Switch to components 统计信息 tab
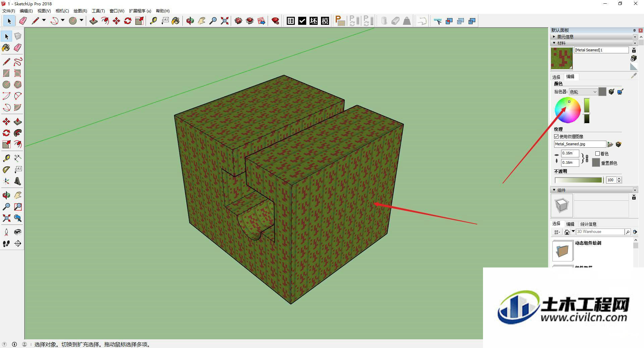The image size is (644, 348). tap(588, 224)
